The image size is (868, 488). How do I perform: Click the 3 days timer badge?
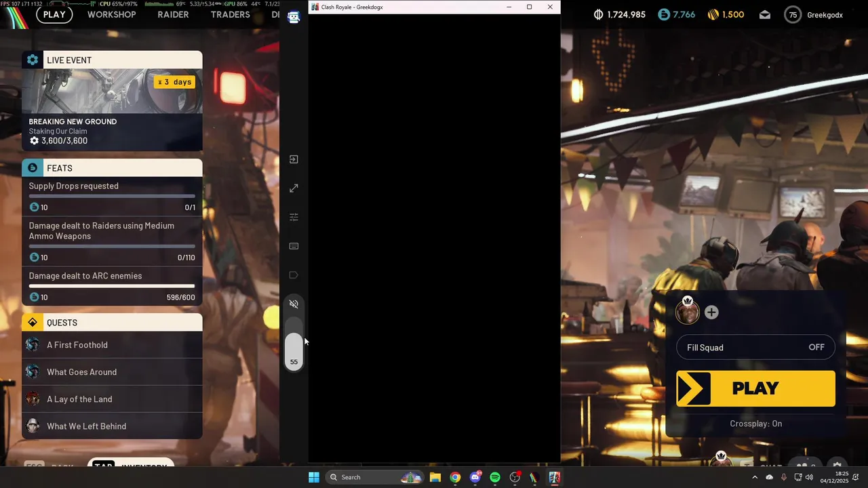point(174,82)
